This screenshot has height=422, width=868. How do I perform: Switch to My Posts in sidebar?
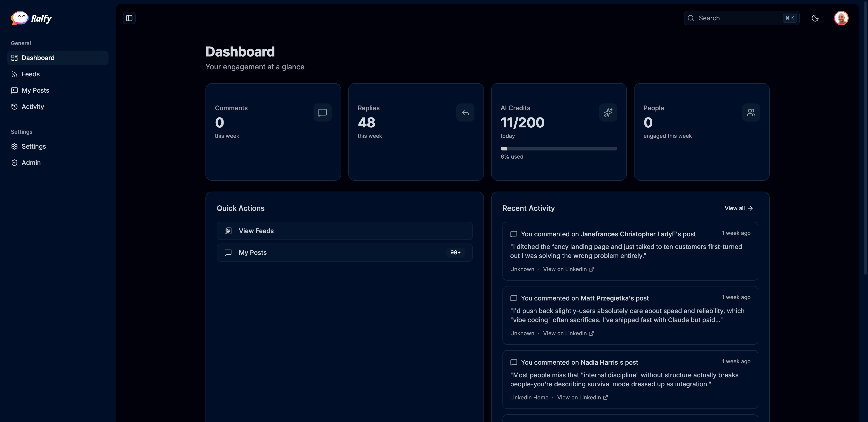point(35,90)
